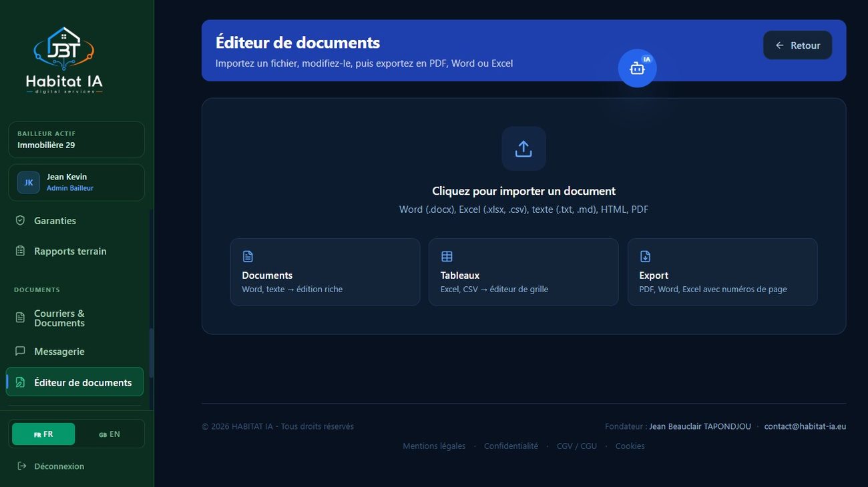This screenshot has height=487, width=868.
Task: Click the Documents card file icon
Action: (x=248, y=256)
